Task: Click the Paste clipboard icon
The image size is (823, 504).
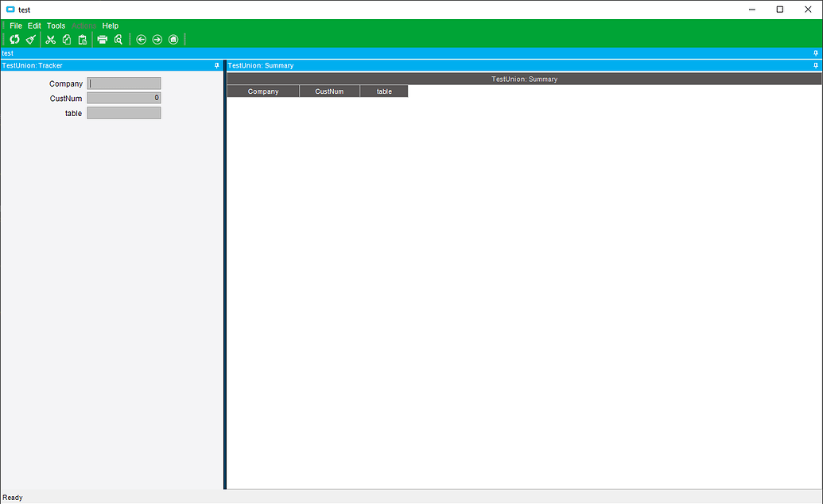Action: tap(83, 39)
